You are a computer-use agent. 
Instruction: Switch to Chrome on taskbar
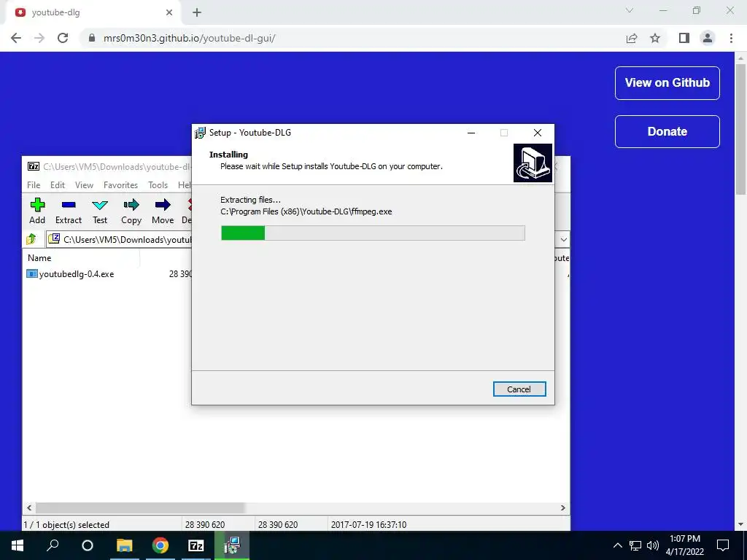click(160, 545)
